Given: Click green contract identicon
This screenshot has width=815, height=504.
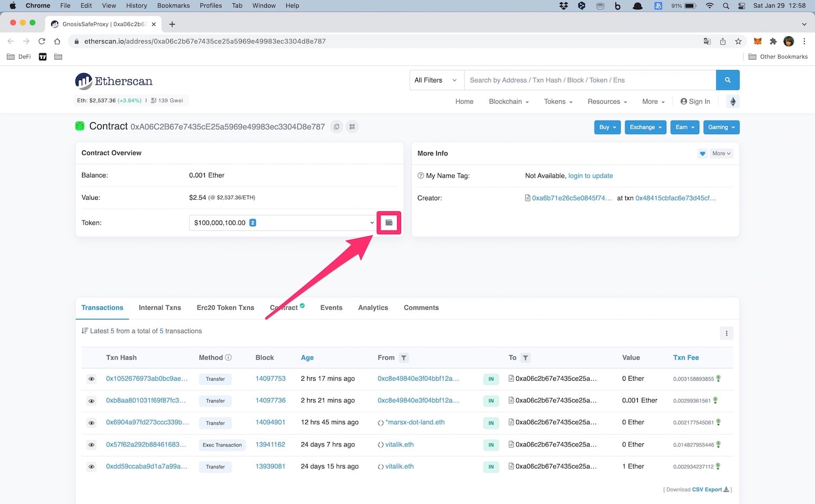Looking at the screenshot, I should 80,126.
